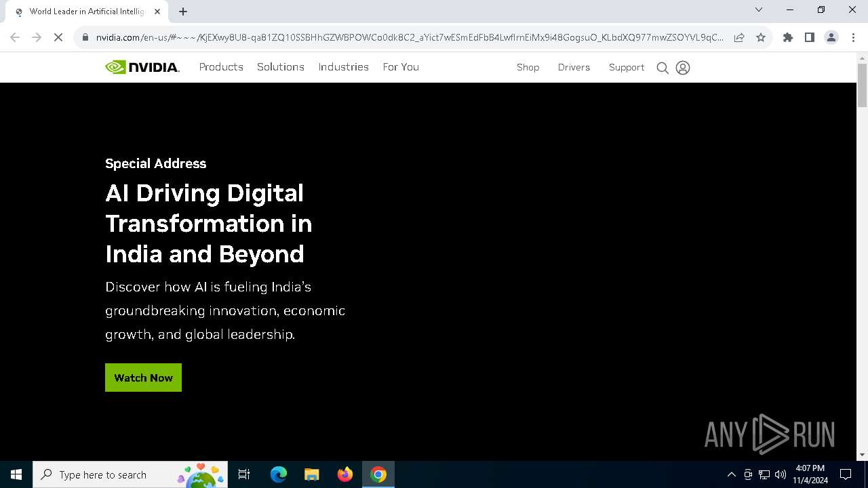
Task: Click the AI Driving Digital Transformation headline
Action: tap(209, 224)
